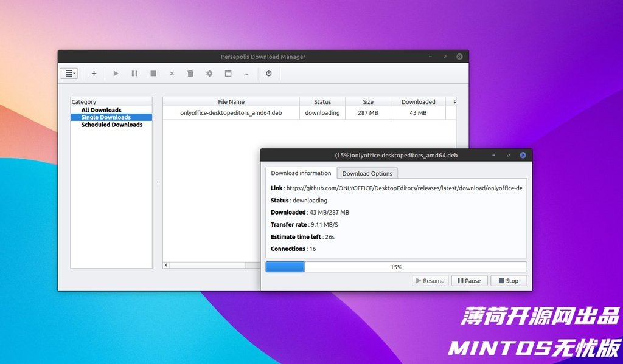
Task: Show the progress window via toolbar window icon
Action: tap(228, 74)
